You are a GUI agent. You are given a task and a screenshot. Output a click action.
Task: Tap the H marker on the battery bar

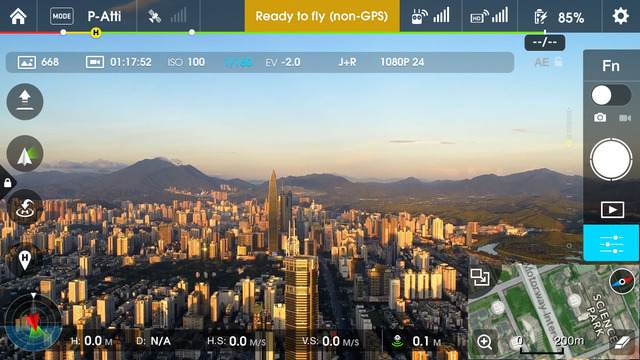[96, 33]
